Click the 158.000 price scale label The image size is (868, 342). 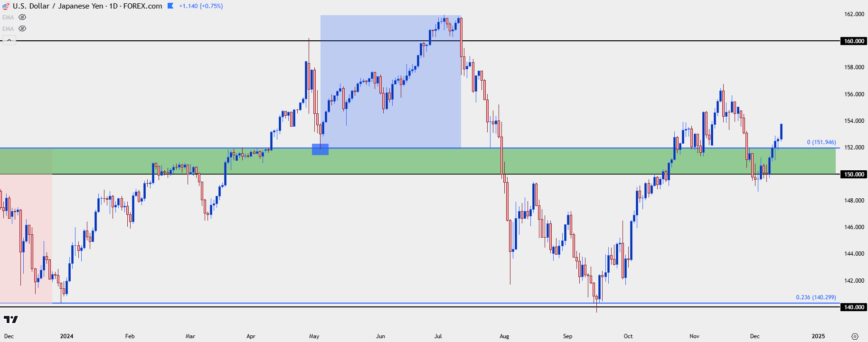click(854, 67)
